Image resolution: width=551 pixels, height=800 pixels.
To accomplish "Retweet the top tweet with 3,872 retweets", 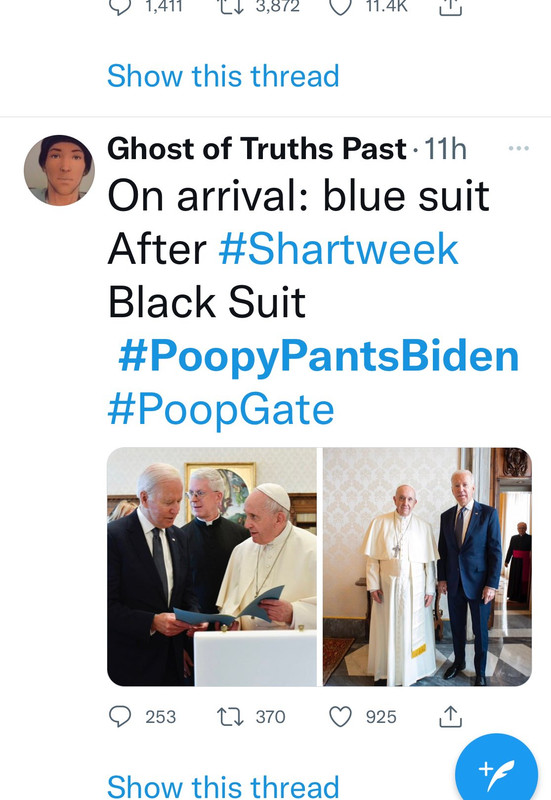I will pos(230,7).
